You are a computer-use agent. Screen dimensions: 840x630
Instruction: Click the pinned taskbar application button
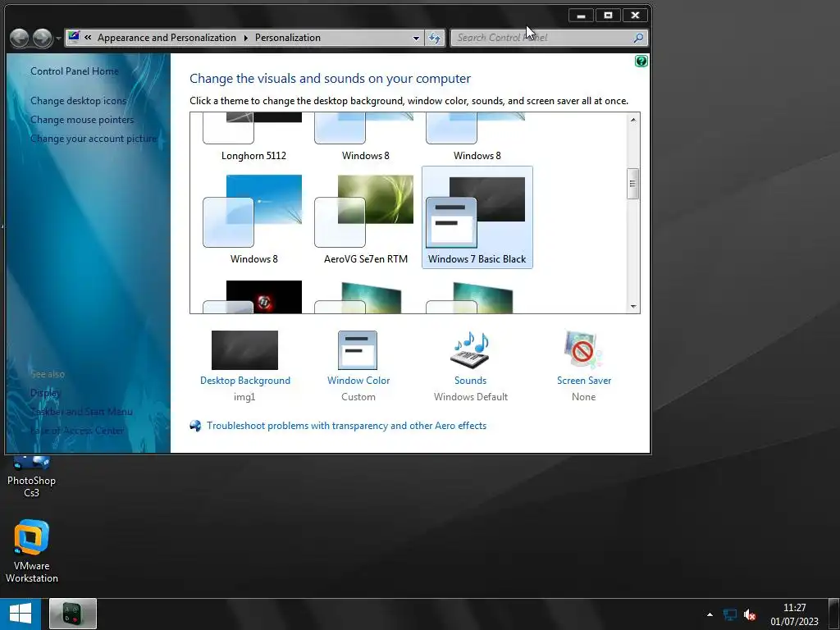click(x=73, y=614)
